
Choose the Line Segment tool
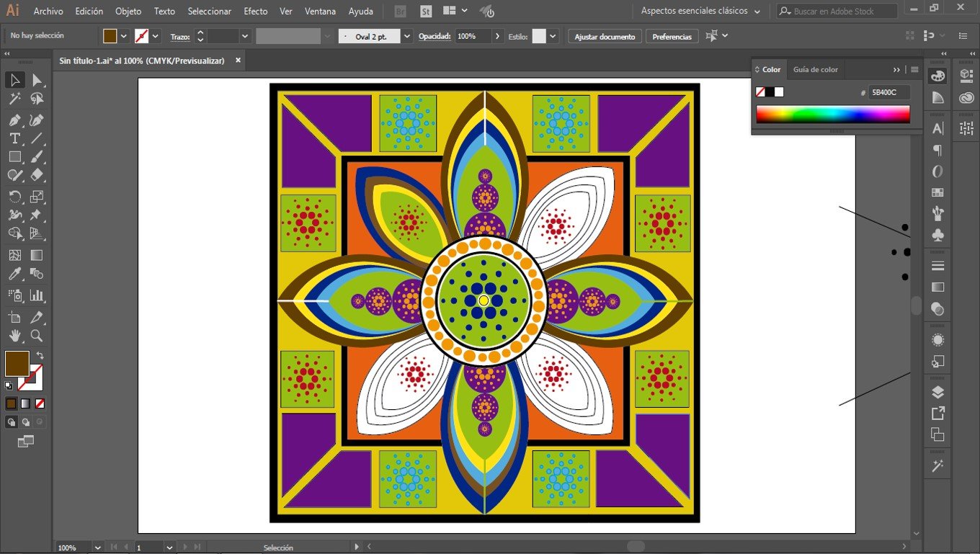tap(37, 138)
